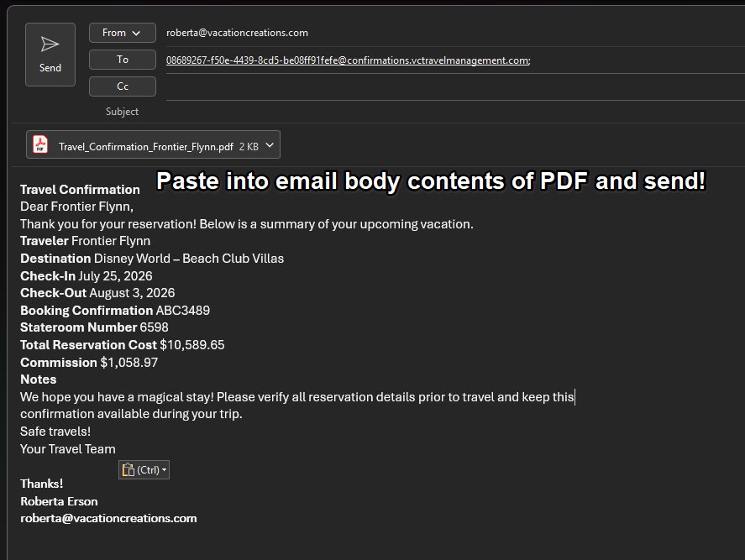Image resolution: width=745 pixels, height=560 pixels.
Task: Click signature email roberta@vacationcreations.com
Action: click(x=108, y=518)
